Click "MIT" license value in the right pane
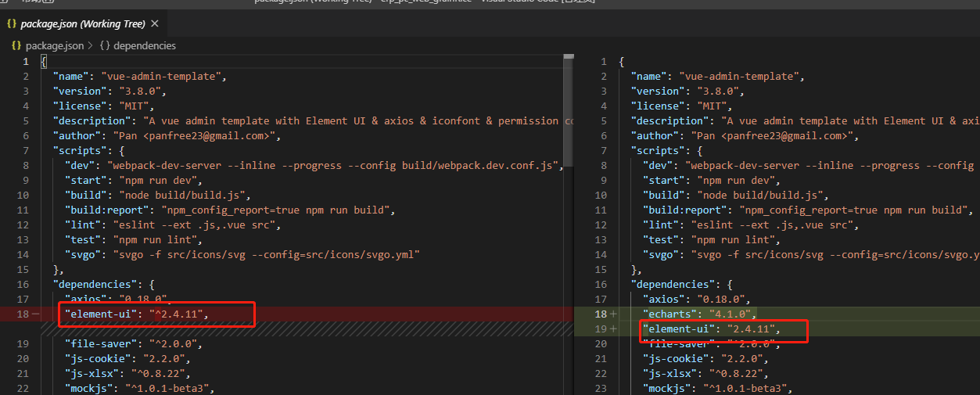 click(716, 106)
